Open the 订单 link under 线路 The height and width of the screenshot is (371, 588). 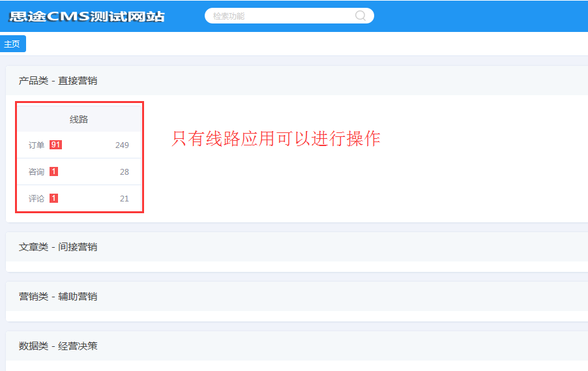coord(37,145)
